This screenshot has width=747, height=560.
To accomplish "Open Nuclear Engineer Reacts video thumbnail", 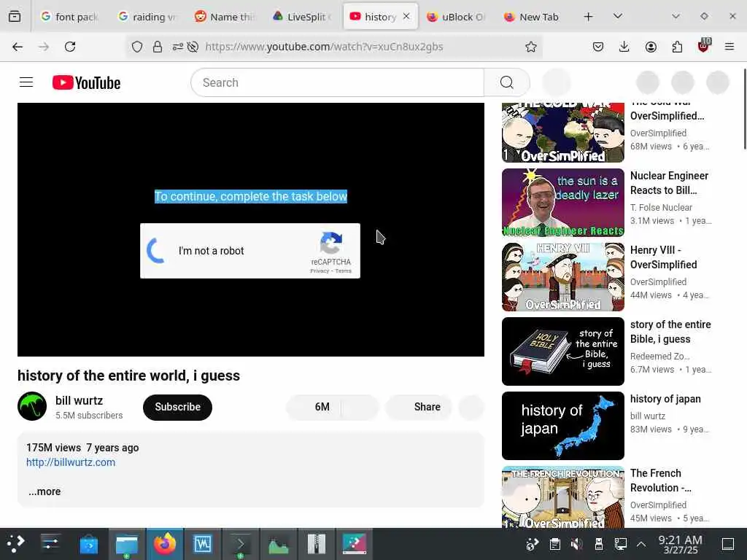I will coord(562,203).
